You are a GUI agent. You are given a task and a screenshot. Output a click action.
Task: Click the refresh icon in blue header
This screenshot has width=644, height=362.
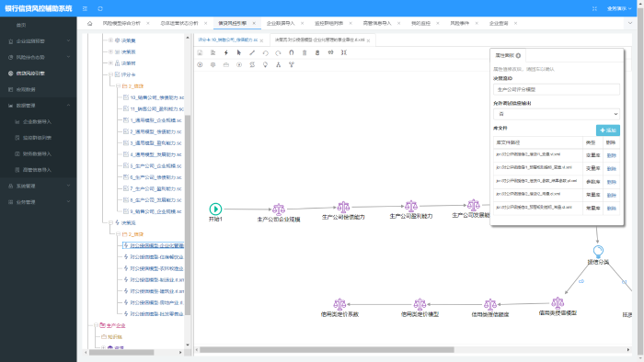[x=100, y=8]
